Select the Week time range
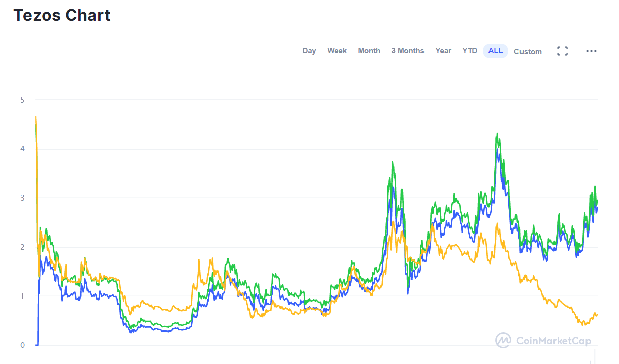This screenshot has width=619, height=364. tap(337, 51)
